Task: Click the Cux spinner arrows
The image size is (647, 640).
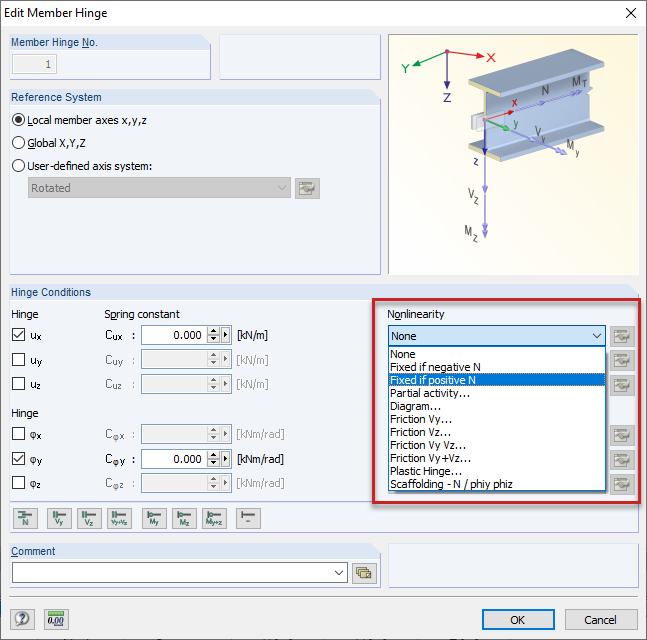Action: [x=213, y=335]
